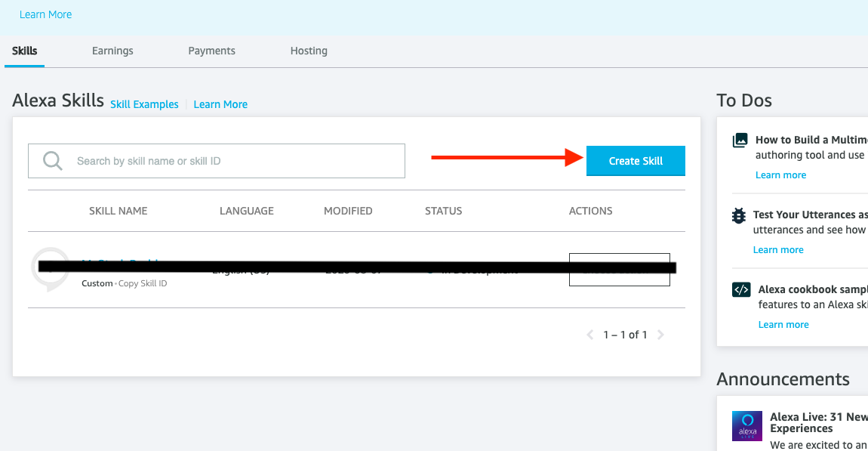
Task: Click the How to Build a Multimodal title
Action: 811,140
